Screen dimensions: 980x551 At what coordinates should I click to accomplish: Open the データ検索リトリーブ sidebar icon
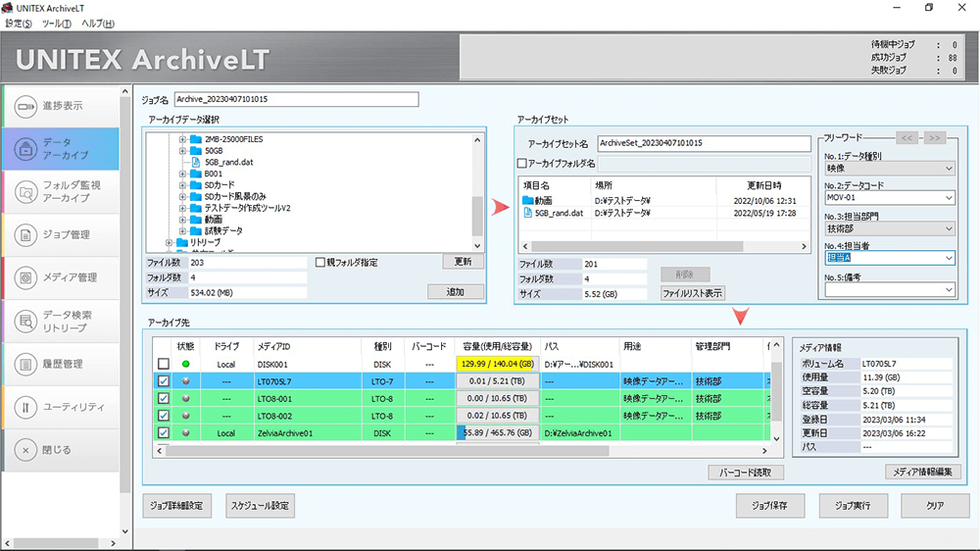[x=25, y=322]
